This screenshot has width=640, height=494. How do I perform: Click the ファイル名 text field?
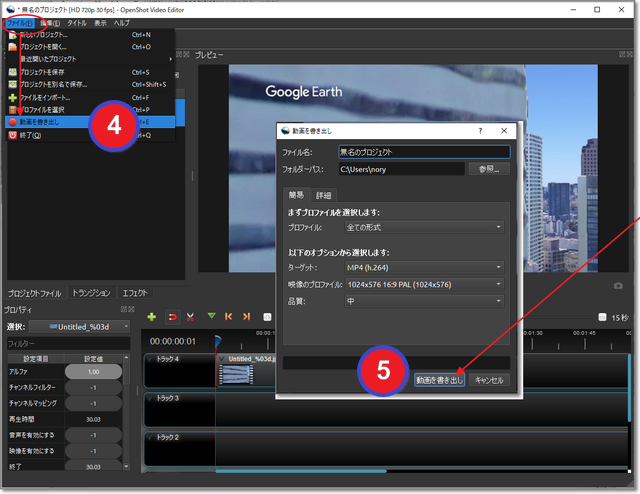click(x=424, y=152)
